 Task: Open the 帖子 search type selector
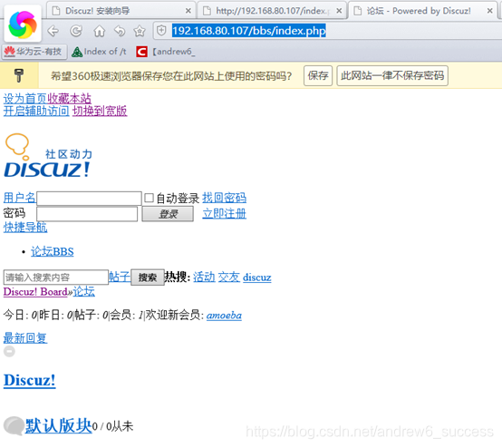coord(120,277)
